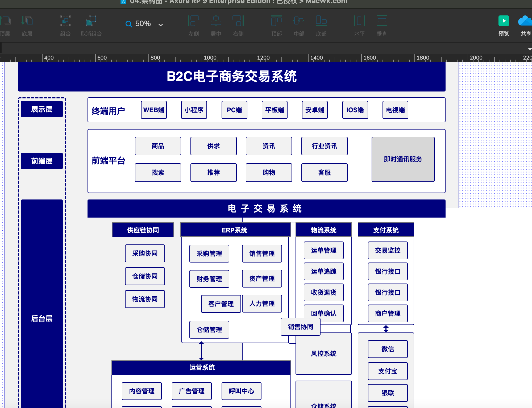Select the B2C电子商务交易系统 title banner
The image size is (532, 408).
point(232,77)
